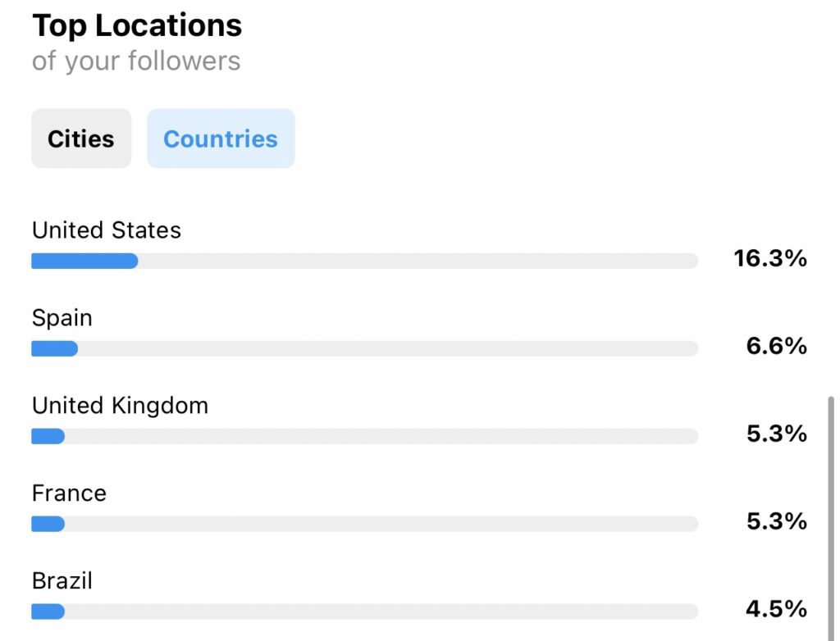Click the Spain country label

(62, 317)
